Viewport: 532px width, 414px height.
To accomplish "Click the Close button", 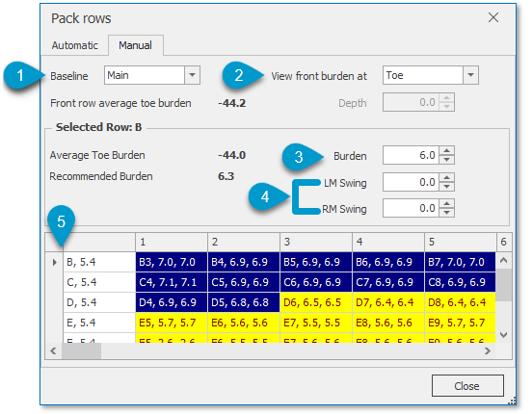I will click(467, 385).
